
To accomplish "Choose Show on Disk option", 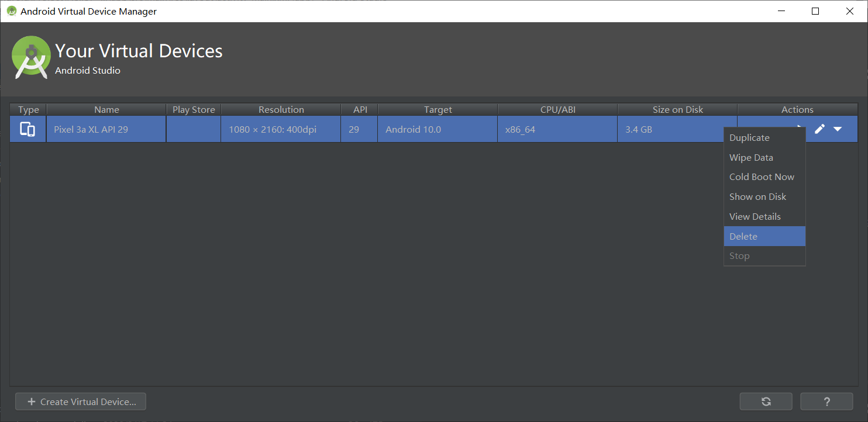I will coord(764,197).
